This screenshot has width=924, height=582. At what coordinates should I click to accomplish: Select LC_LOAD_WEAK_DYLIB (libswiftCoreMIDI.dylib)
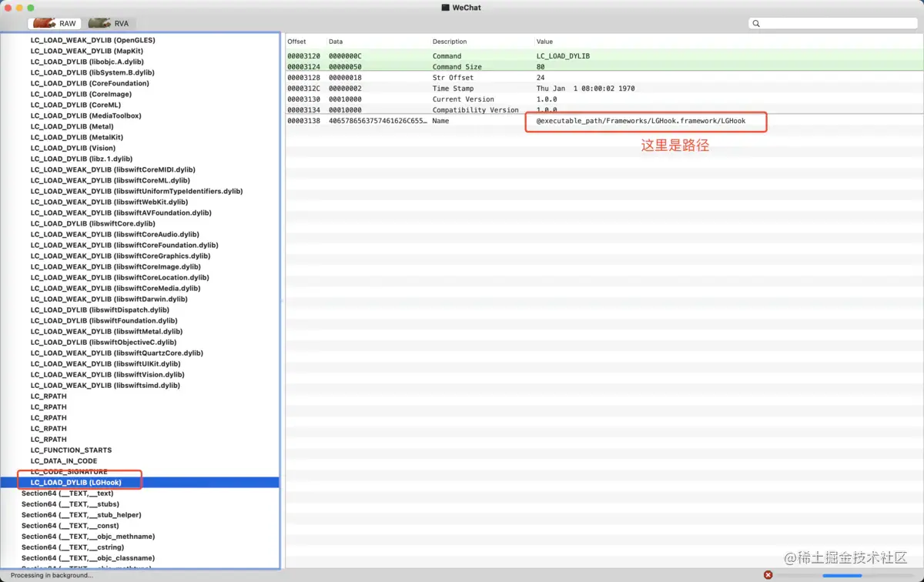tap(113, 169)
